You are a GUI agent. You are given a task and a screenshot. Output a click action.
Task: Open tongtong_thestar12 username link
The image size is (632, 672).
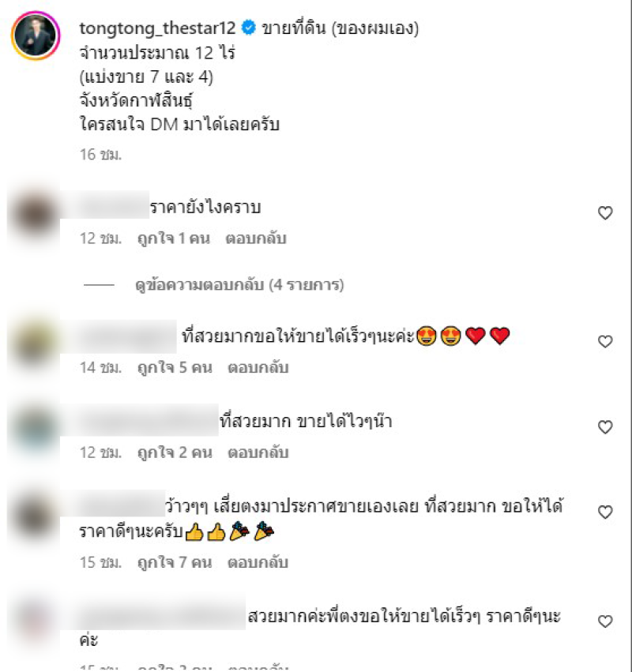[x=157, y=28]
